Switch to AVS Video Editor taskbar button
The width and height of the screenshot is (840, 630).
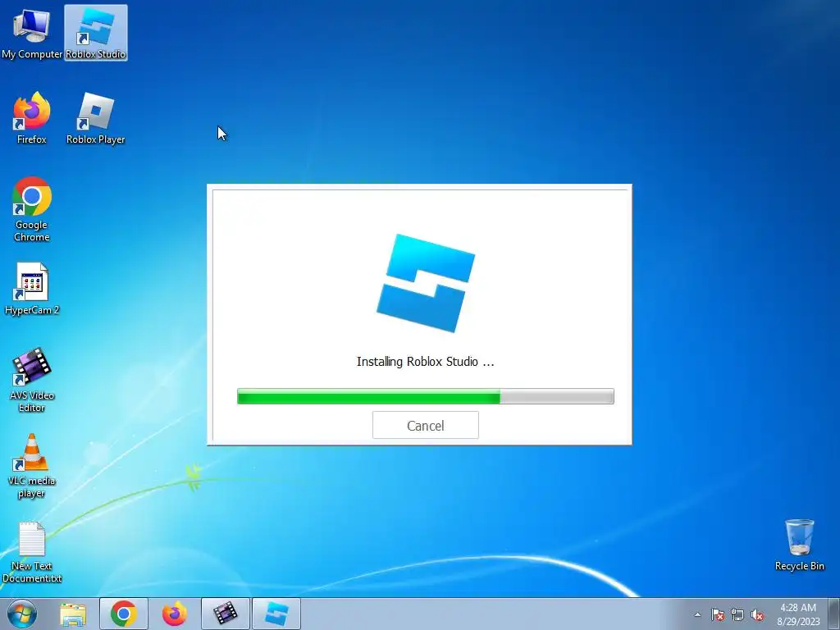coord(226,614)
